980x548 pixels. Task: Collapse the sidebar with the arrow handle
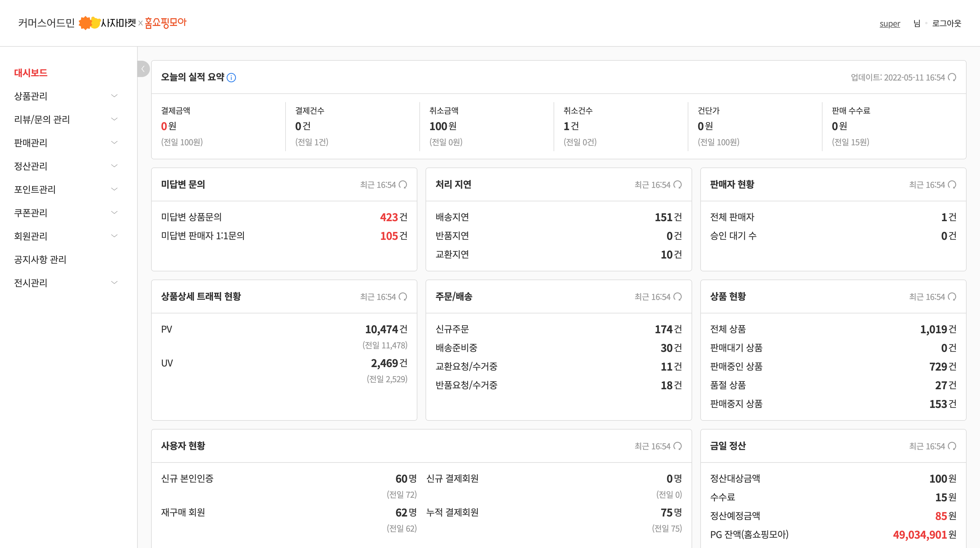coord(143,69)
